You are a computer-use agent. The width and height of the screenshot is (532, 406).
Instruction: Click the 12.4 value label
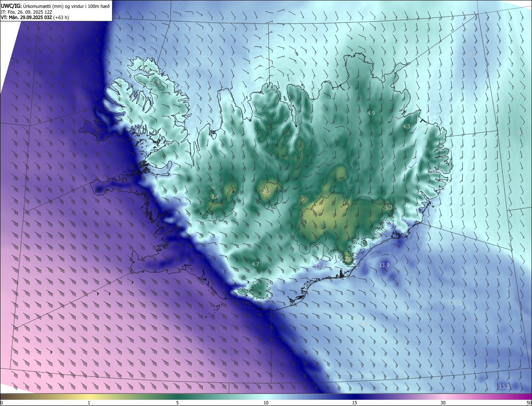click(x=319, y=266)
